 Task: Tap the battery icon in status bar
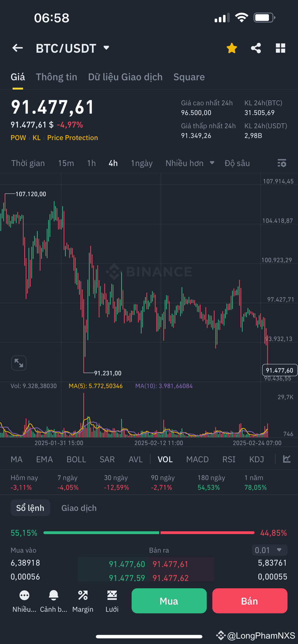point(265,17)
